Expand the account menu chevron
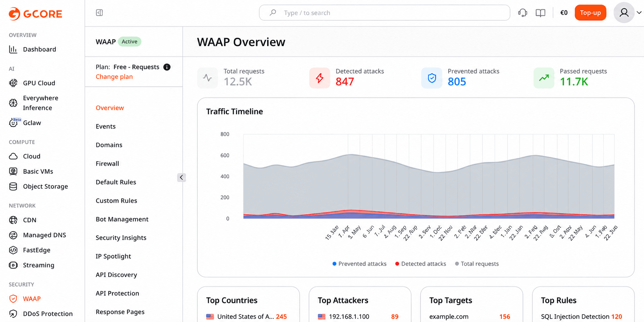 [x=639, y=13]
